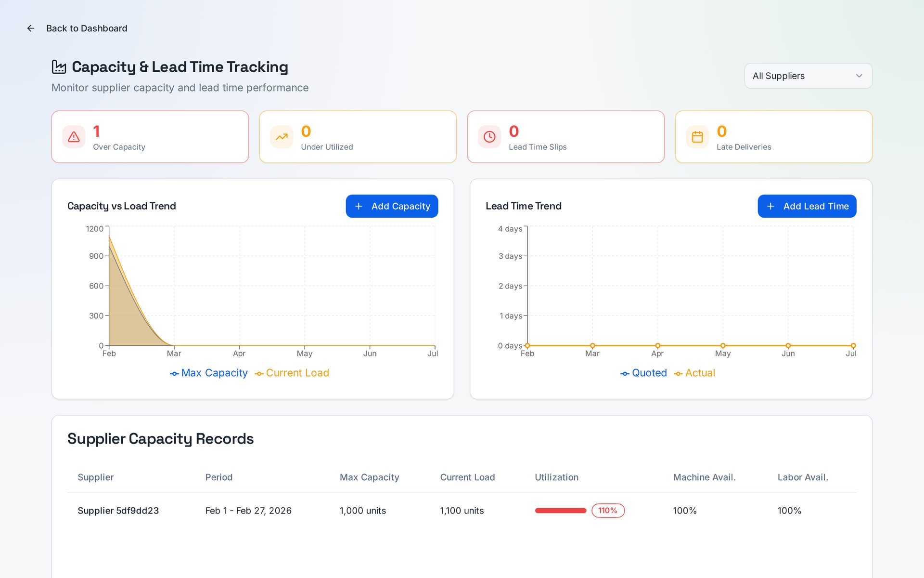
Task: Click the plus icon in Add Capacity
Action: coord(359,206)
